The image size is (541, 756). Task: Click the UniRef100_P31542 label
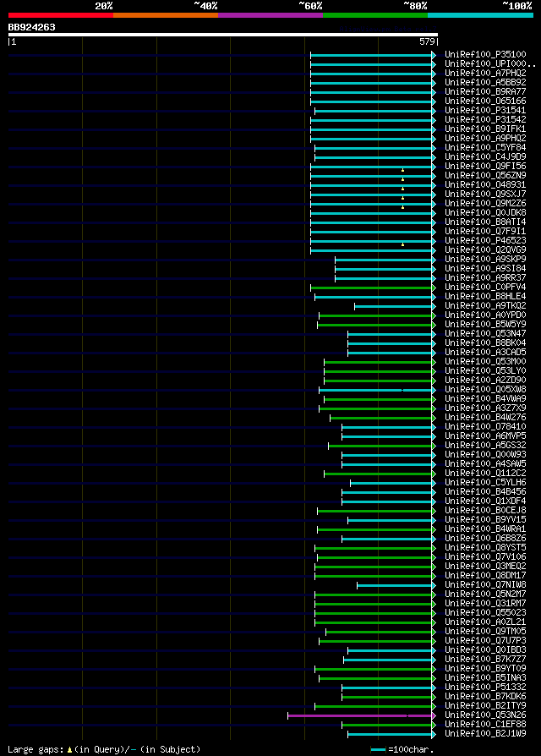coord(485,119)
